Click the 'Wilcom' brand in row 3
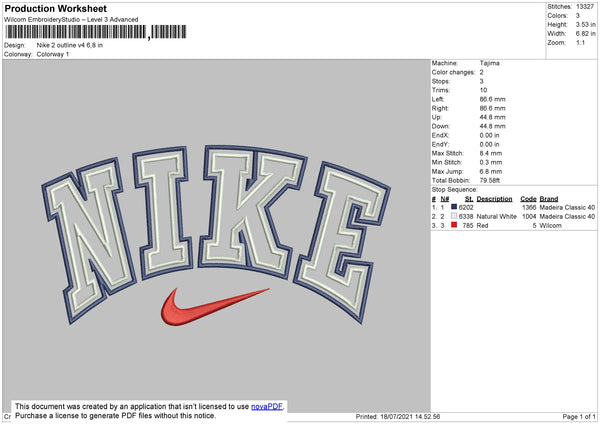The width and height of the screenshot is (600, 424). (x=551, y=226)
